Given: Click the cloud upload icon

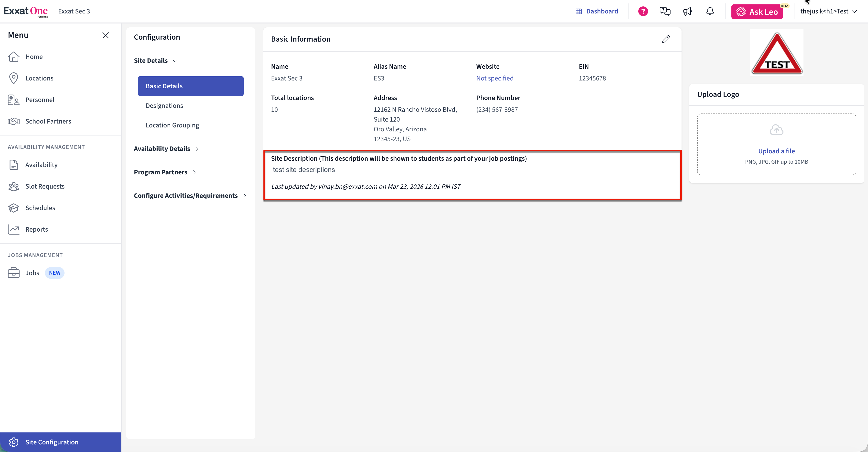Looking at the screenshot, I should click(776, 130).
